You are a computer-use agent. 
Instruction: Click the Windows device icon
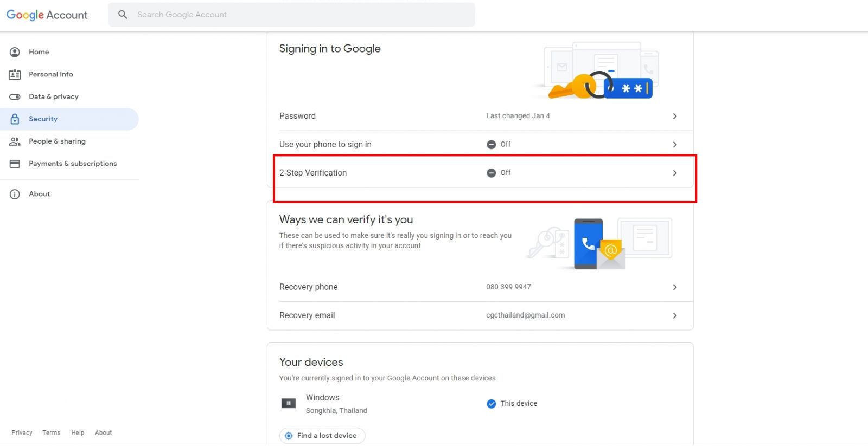pyautogui.click(x=289, y=403)
